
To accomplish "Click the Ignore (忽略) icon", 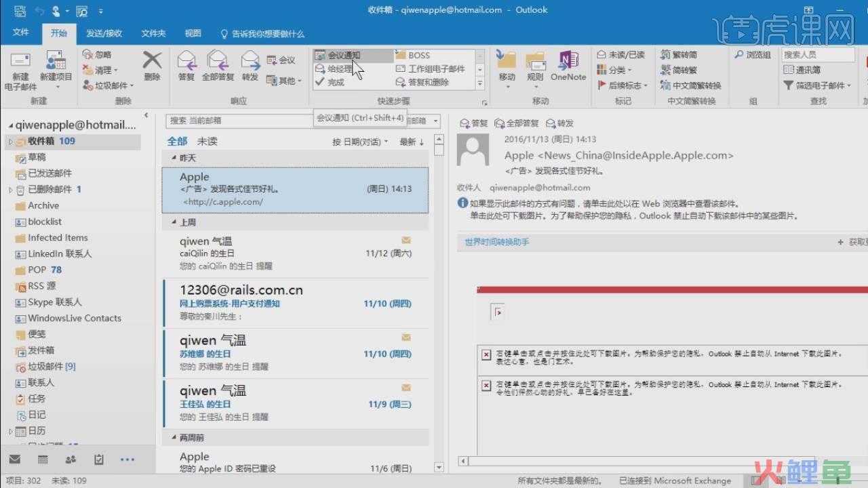I will [x=97, y=55].
